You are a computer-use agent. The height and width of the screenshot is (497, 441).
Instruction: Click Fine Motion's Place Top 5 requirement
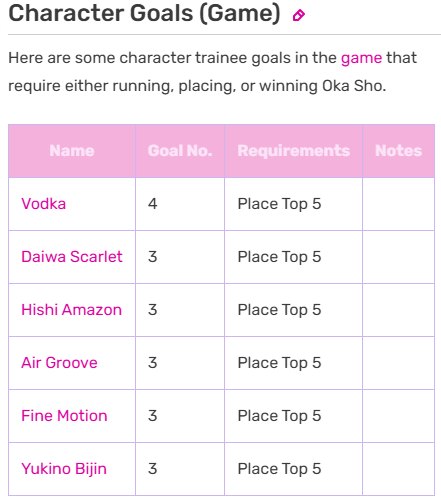[279, 416]
